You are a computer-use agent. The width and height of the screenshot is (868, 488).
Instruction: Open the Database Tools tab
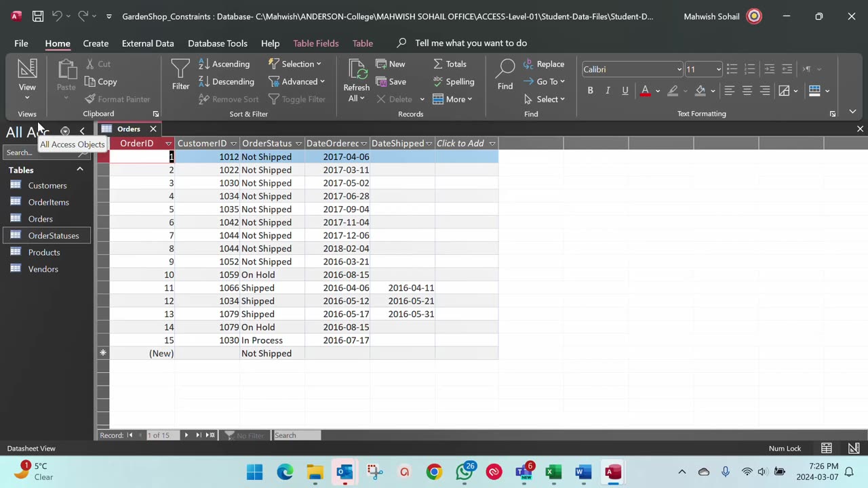click(218, 43)
